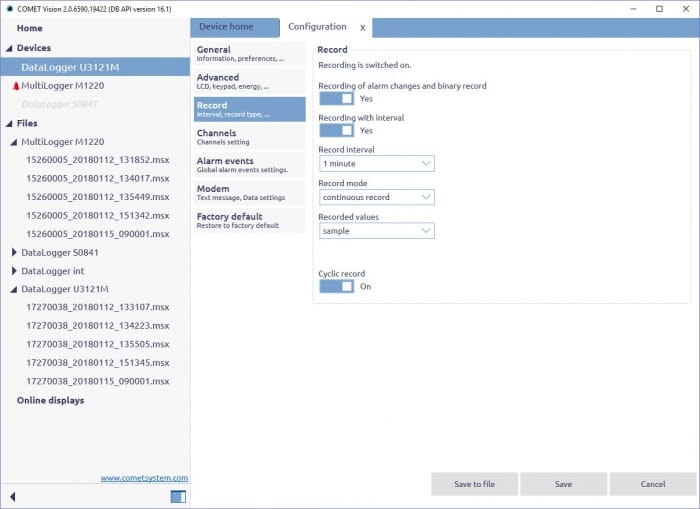
Task: Select file 17270038_20180112_133107.msx
Action: [x=98, y=307]
